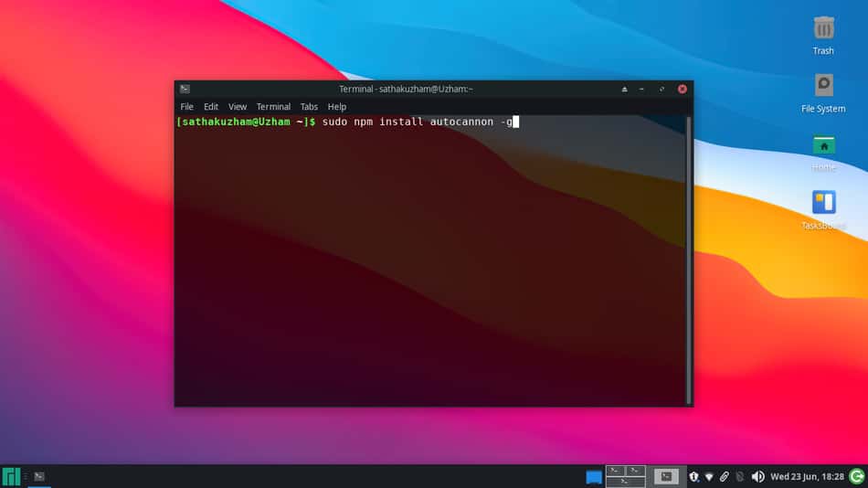Click the clock showing Wed 23 Jun
This screenshot has height=488, width=868.
807,476
